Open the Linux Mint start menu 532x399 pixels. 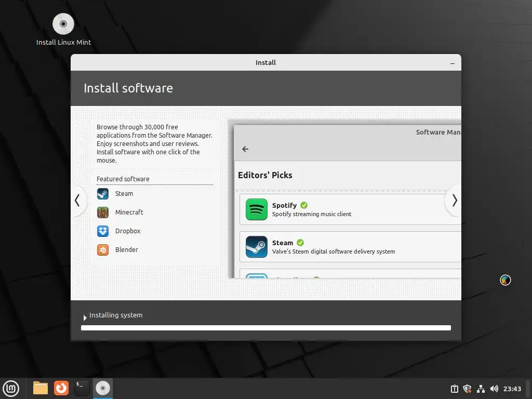tap(11, 389)
